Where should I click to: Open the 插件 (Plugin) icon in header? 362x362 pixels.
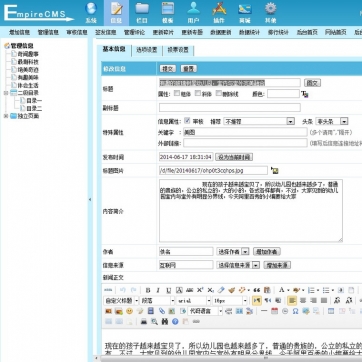click(219, 13)
